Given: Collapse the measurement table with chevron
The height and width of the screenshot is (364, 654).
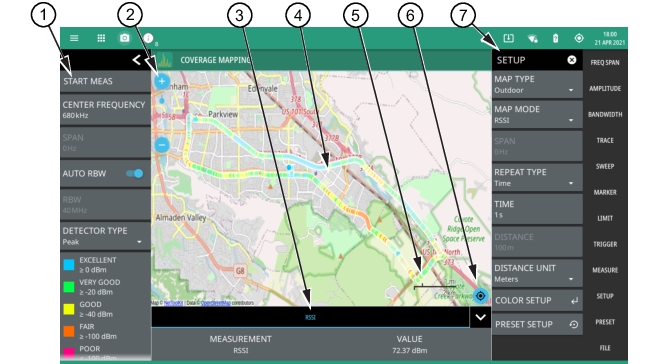Looking at the screenshot, I should 480,317.
